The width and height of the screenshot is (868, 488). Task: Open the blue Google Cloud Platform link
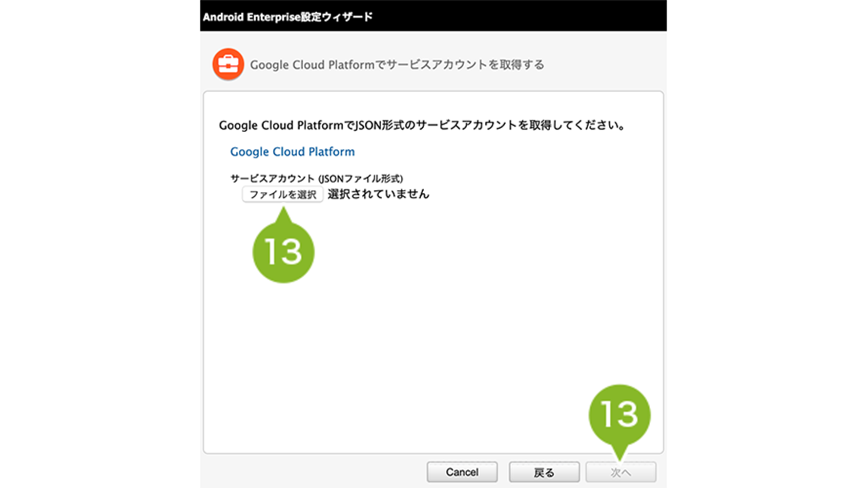[x=292, y=152]
